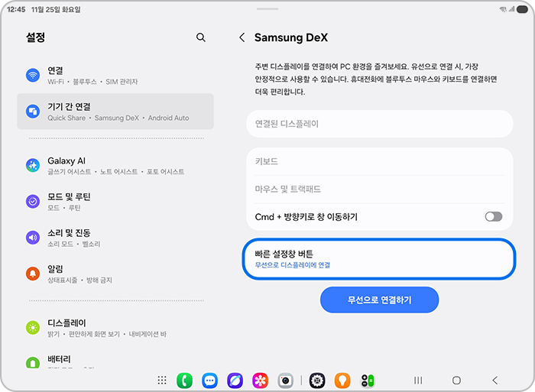The height and width of the screenshot is (392, 535).
Task: Tap the 디스플레이 sun icon
Action: click(33, 328)
